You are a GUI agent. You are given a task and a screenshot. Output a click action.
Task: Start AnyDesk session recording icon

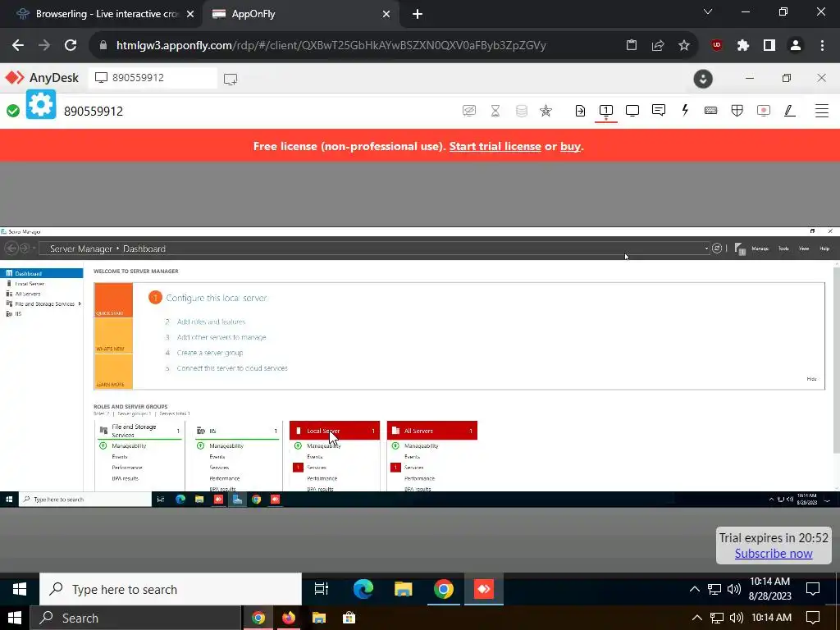764,111
